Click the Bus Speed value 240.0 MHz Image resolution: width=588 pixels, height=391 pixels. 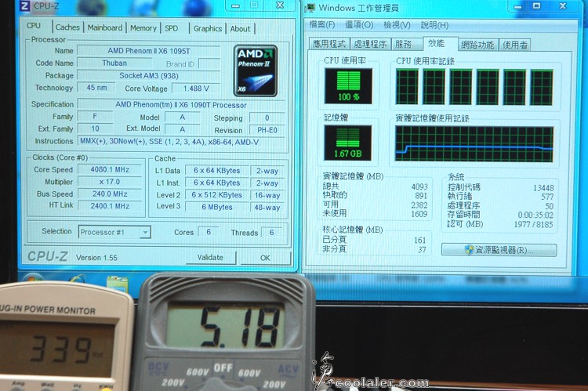(x=110, y=194)
